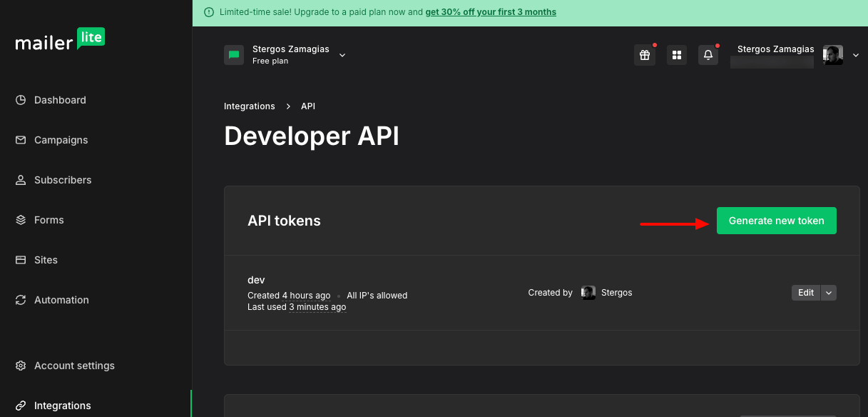Image resolution: width=868 pixels, height=417 pixels.
Task: Click the Account settings gear icon
Action: 21,366
